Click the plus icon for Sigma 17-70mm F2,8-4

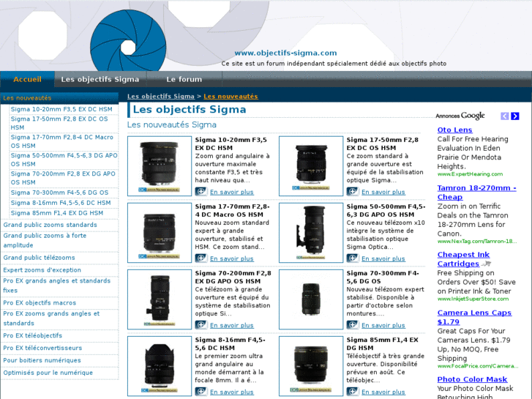(x=201, y=258)
